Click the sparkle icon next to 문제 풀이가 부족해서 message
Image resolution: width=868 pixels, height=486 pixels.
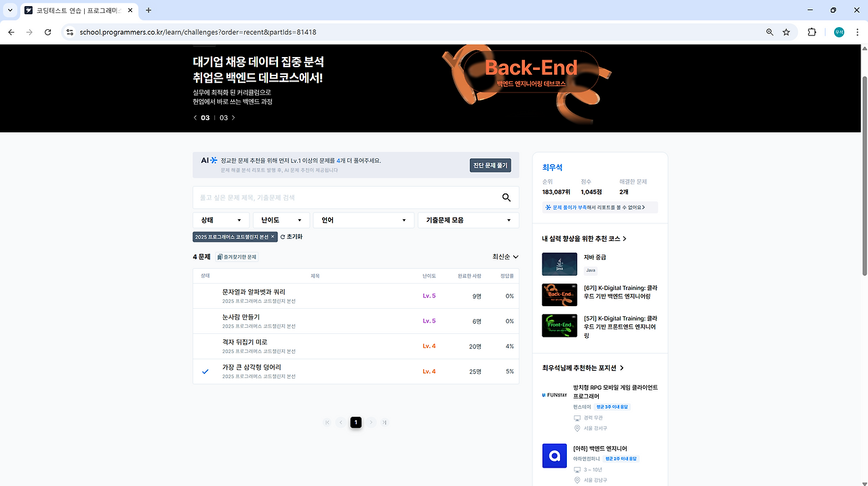pyautogui.click(x=547, y=207)
